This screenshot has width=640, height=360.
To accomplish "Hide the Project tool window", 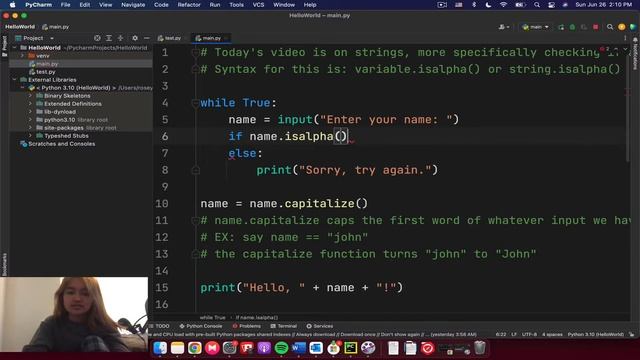I will point(147,38).
